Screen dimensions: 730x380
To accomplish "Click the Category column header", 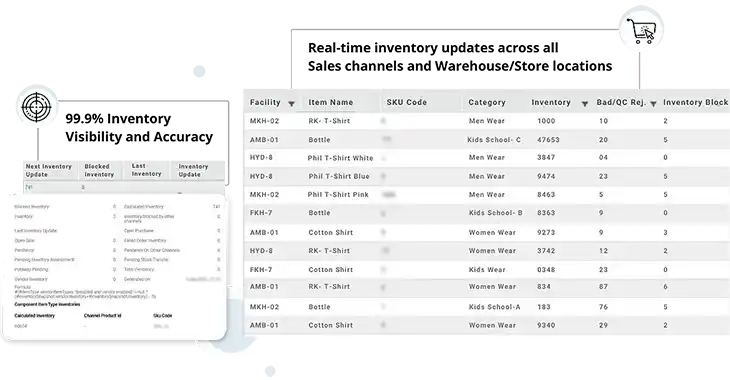I will click(487, 102).
